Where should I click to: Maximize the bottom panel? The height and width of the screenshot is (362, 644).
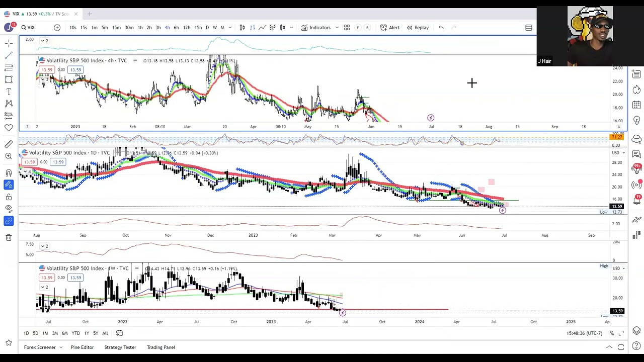(x=621, y=347)
